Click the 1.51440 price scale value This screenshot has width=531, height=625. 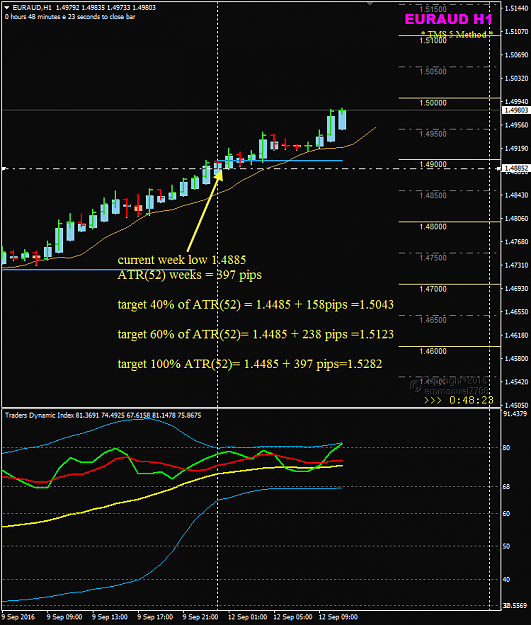pos(516,8)
